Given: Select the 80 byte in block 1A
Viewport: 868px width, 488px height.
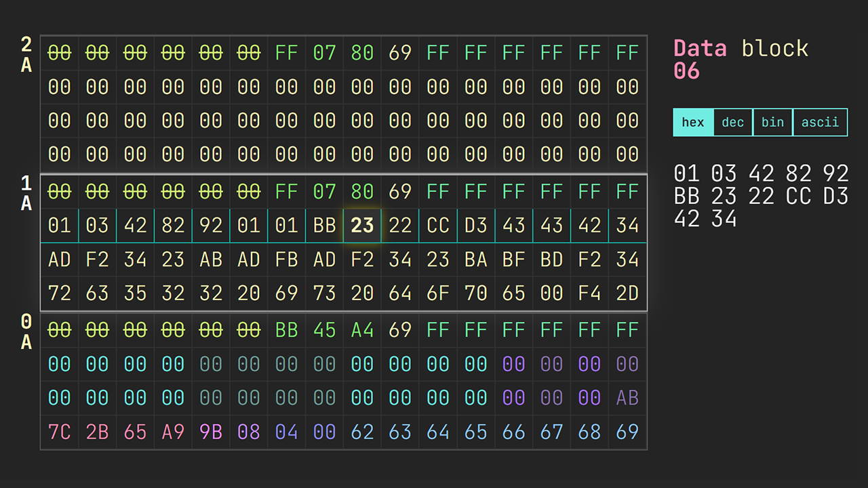Looking at the screenshot, I should click(x=362, y=192).
